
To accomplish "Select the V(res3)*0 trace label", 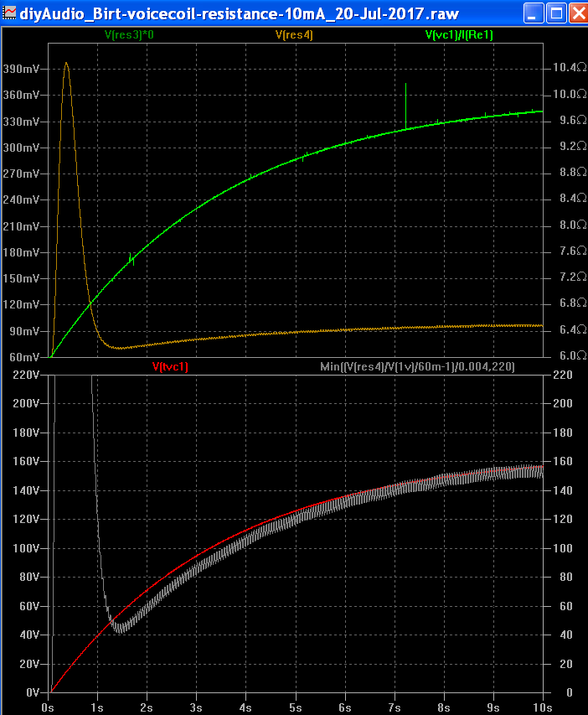I will pyautogui.click(x=129, y=34).
